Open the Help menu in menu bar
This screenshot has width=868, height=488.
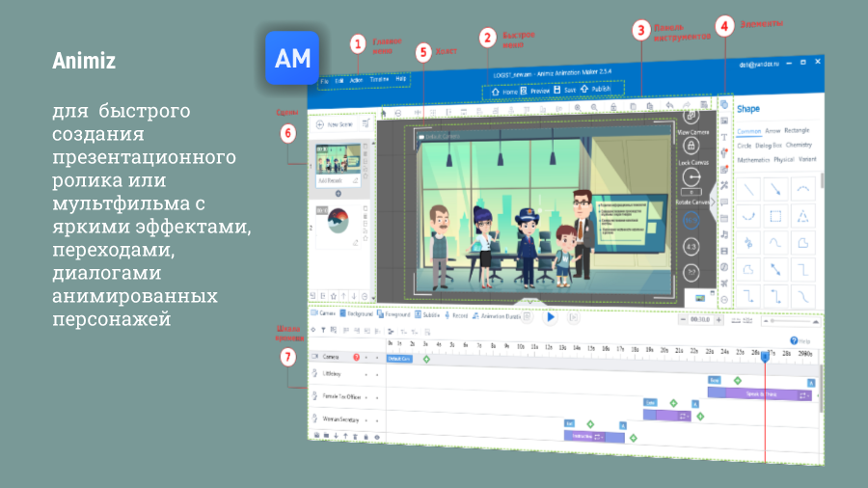(401, 79)
